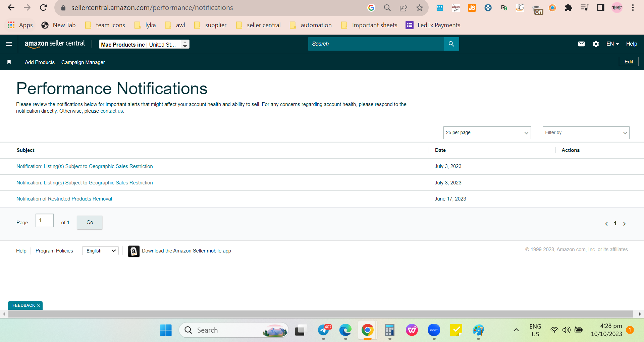Open the New Tab bookmark
Image resolution: width=644 pixels, height=342 pixels.
pyautogui.click(x=58, y=25)
